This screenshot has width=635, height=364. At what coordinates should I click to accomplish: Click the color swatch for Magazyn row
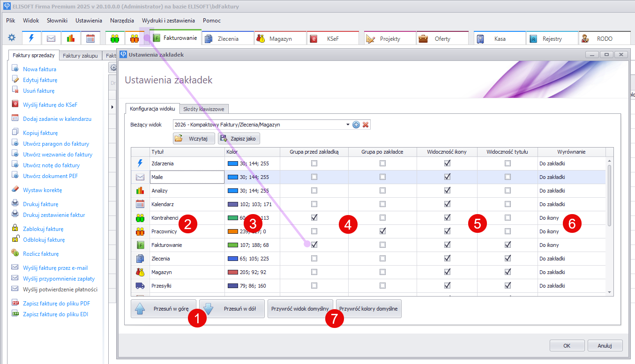(x=233, y=272)
